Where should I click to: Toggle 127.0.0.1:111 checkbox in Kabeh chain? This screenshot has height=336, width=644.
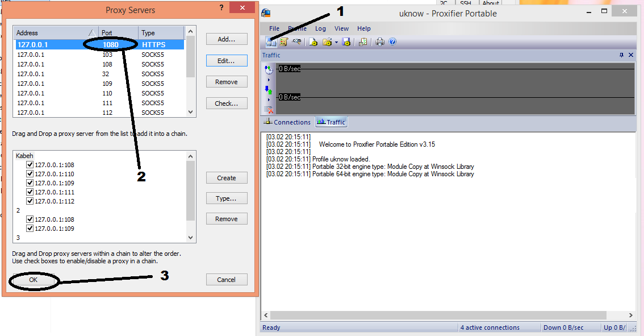[x=30, y=192]
